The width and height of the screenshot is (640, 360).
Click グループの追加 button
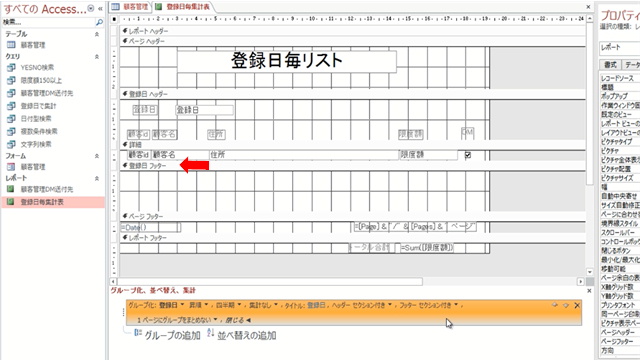coord(167,335)
